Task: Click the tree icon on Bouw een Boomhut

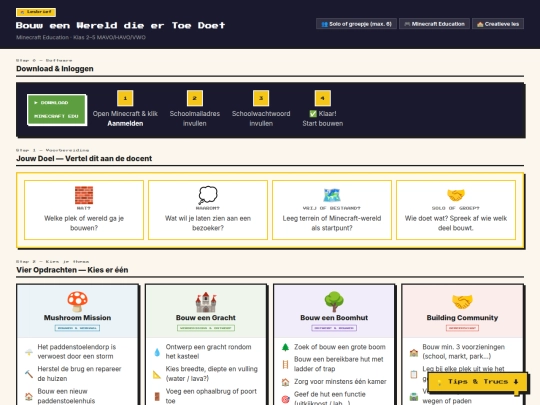Action: click(334, 302)
